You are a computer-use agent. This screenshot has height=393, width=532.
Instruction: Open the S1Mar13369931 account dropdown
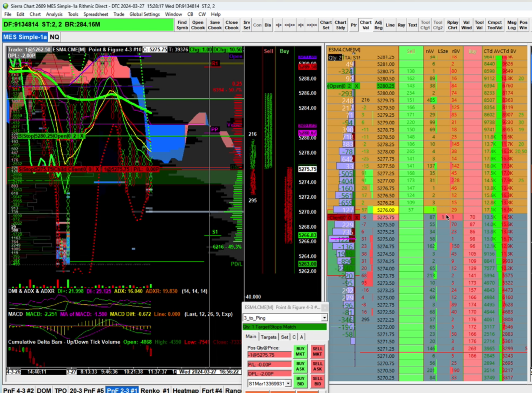tap(288, 383)
